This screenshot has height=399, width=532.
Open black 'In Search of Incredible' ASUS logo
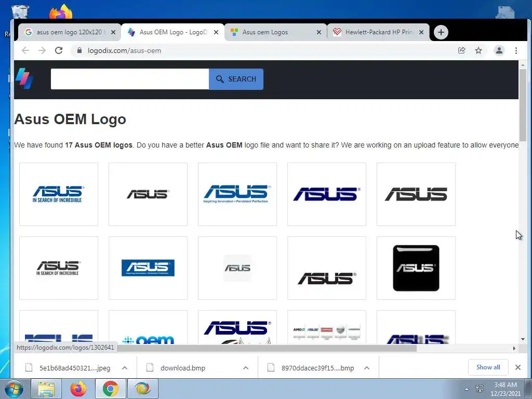pos(59,268)
